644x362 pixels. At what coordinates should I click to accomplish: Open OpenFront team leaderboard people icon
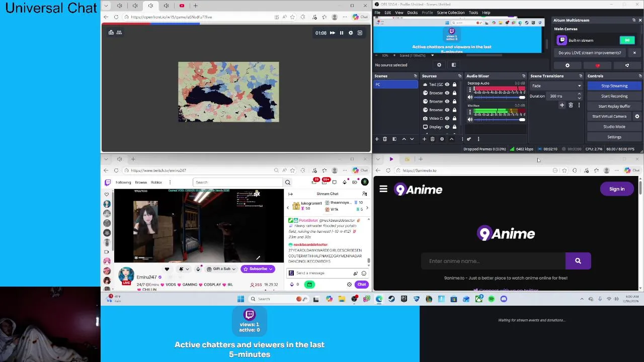click(x=119, y=33)
